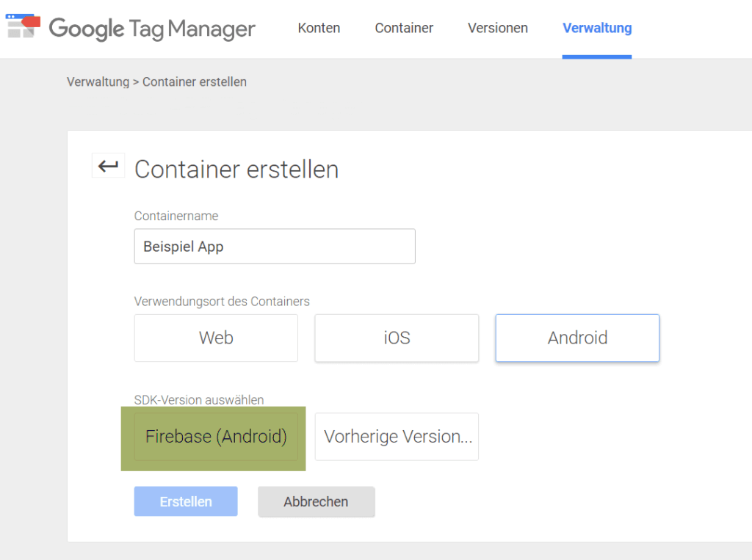Switch to the Container tab
Screen dimensions: 752x560
[x=404, y=29]
